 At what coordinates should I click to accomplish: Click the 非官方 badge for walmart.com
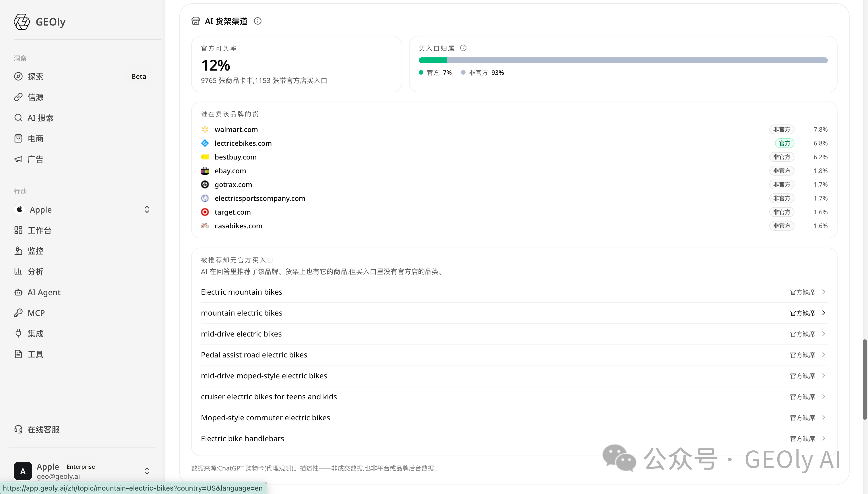click(781, 129)
